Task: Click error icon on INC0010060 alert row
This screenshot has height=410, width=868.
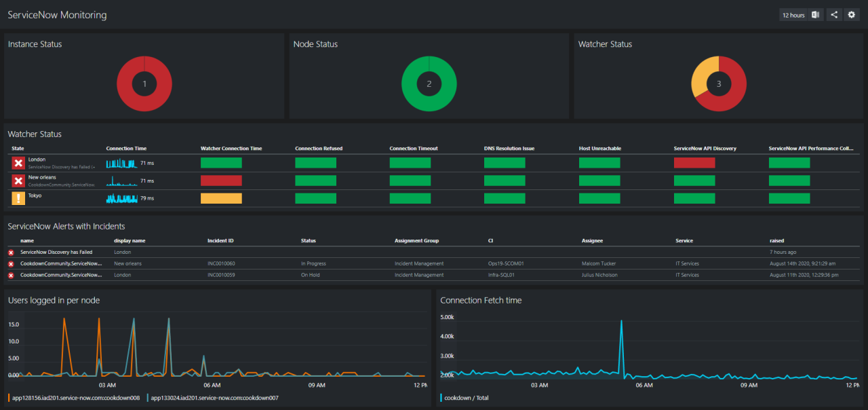Action: coord(11,264)
